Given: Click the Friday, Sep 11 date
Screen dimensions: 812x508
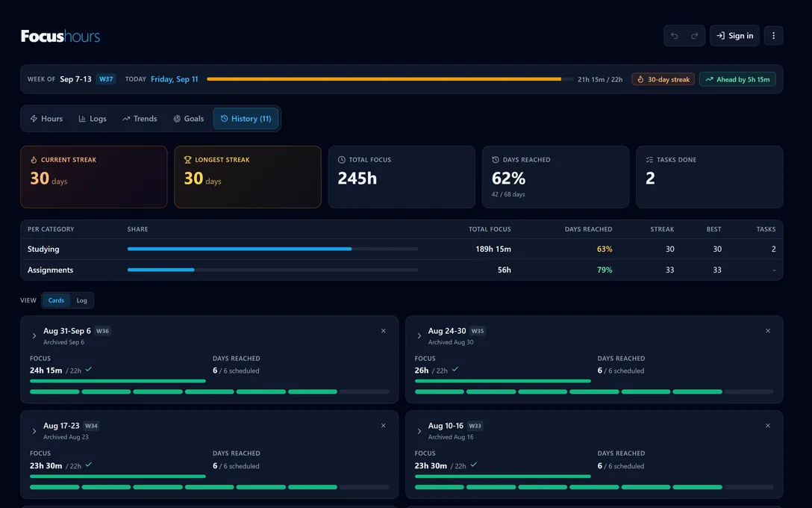Looking at the screenshot, I should point(174,78).
